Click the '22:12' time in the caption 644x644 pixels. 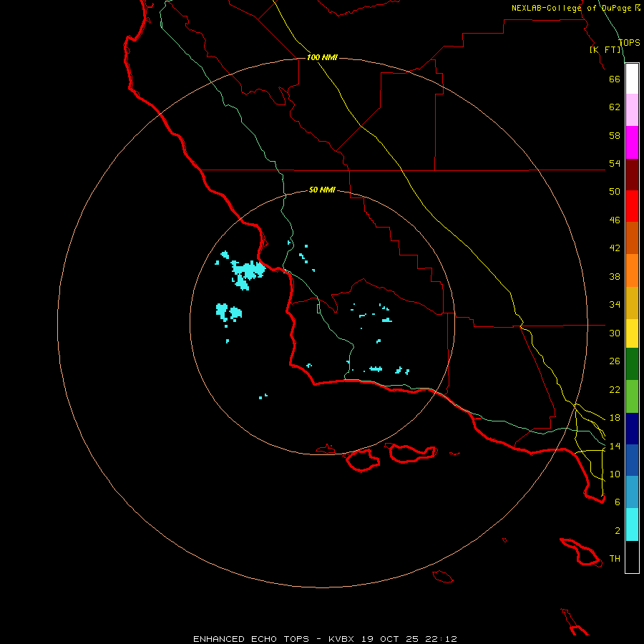(441, 639)
